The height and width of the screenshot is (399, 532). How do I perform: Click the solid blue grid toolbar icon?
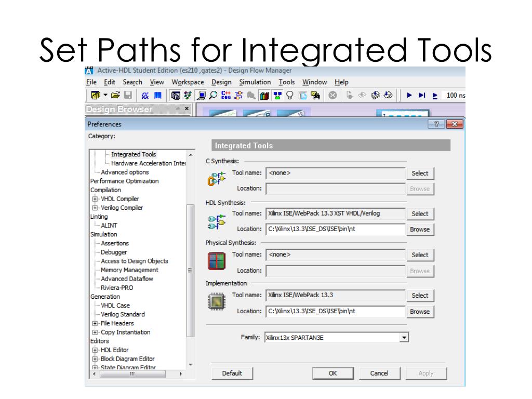point(158,96)
